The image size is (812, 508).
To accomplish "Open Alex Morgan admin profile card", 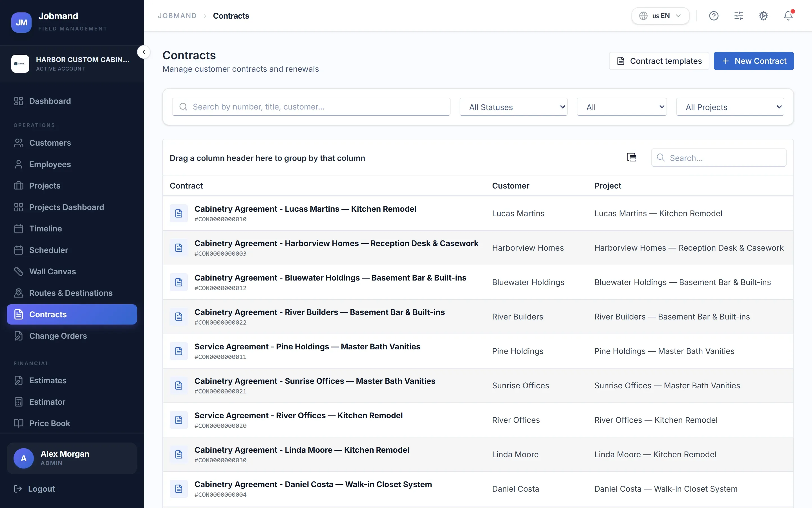I will click(x=72, y=458).
